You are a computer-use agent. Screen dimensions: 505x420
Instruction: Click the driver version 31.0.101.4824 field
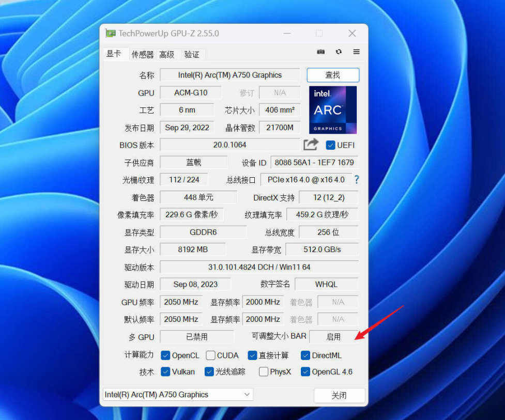pos(259,267)
